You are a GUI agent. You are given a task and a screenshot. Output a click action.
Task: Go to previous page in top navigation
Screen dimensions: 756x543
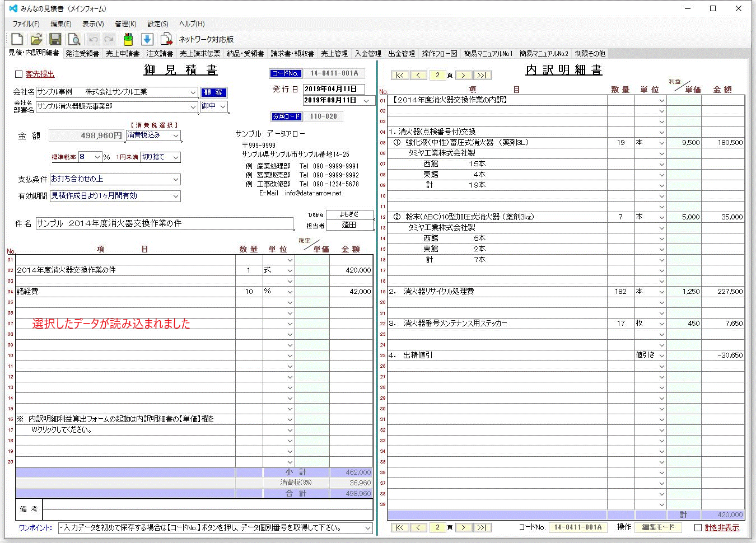tap(418, 75)
